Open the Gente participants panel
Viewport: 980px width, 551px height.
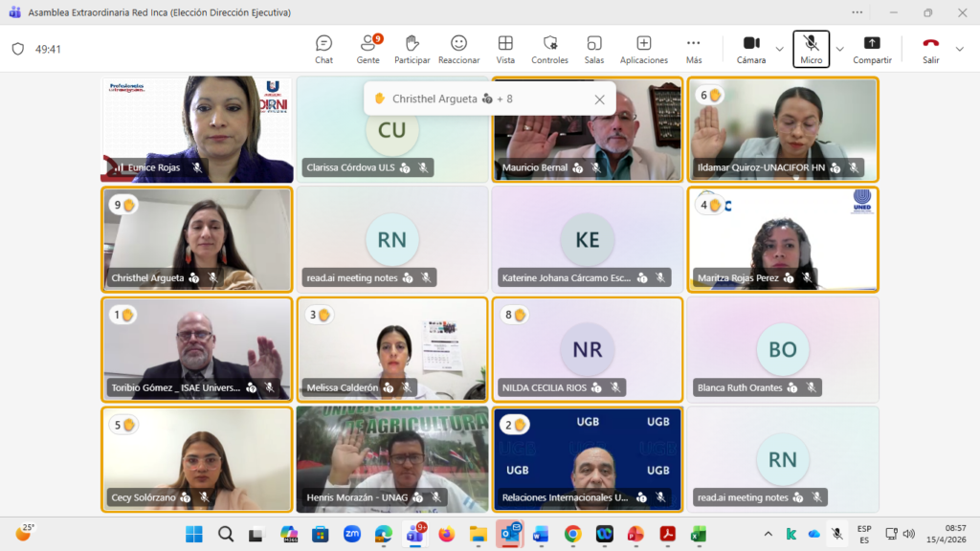(367, 49)
